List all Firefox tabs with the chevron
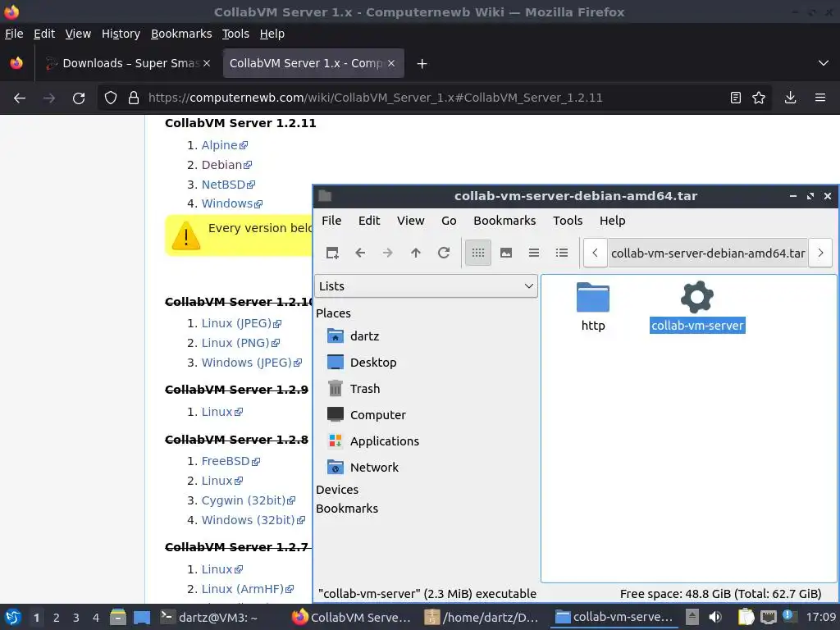The width and height of the screenshot is (840, 630). point(824,63)
